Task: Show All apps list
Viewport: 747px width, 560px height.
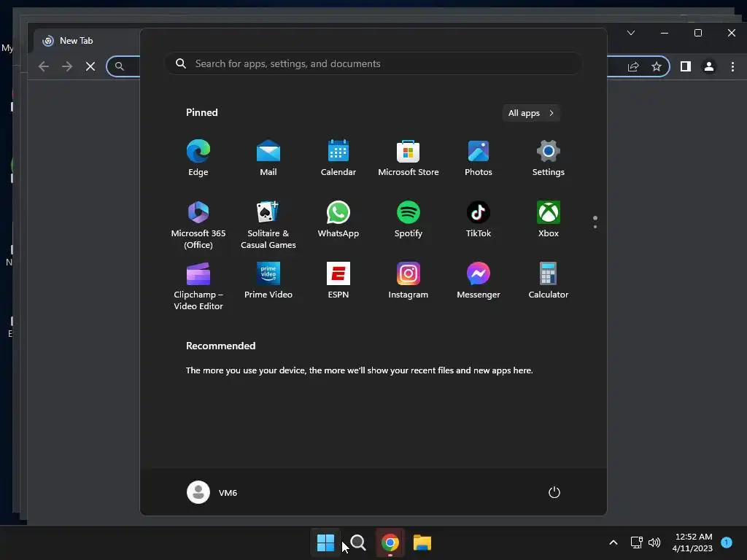Action: (x=531, y=113)
